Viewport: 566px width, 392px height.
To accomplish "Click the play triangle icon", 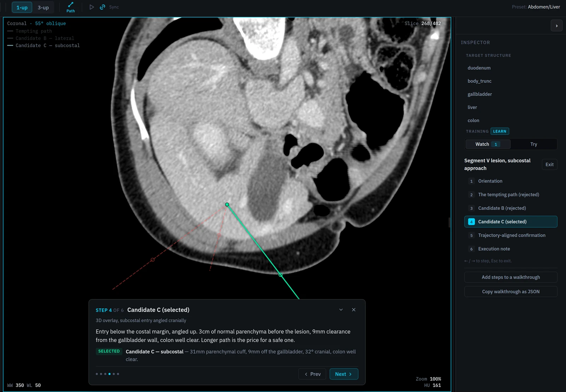I will click(x=92, y=7).
